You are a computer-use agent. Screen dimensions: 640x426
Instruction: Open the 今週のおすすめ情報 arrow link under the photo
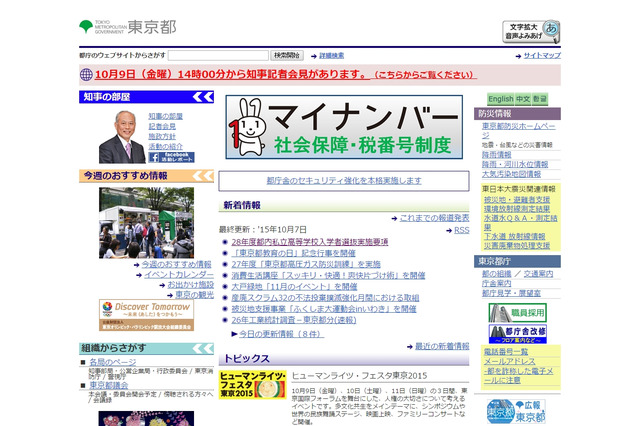click(x=176, y=264)
